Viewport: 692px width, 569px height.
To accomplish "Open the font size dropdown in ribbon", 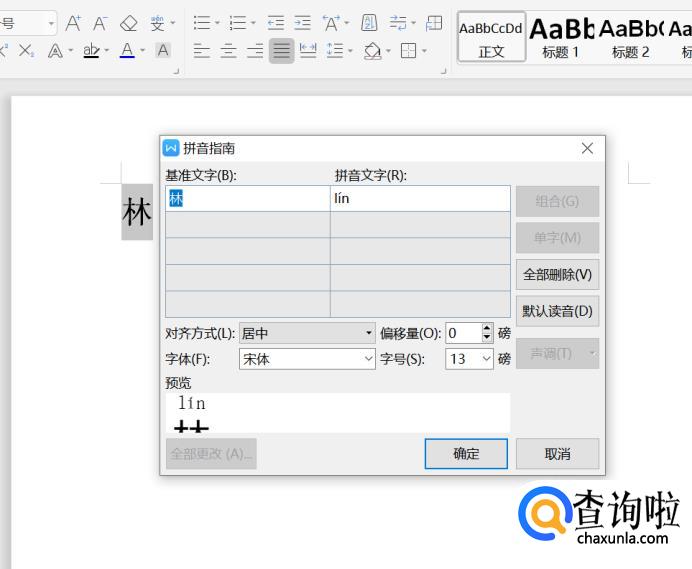I will (x=51, y=23).
